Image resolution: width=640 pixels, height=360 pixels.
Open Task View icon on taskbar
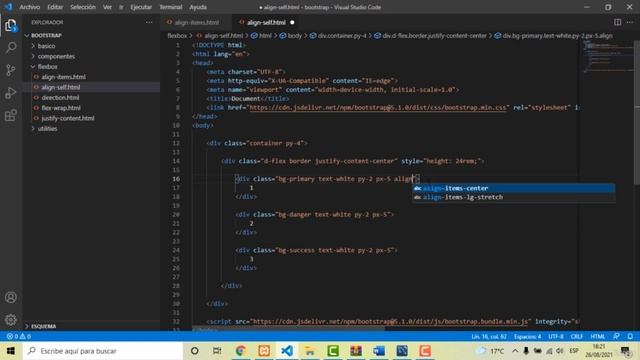(217, 351)
